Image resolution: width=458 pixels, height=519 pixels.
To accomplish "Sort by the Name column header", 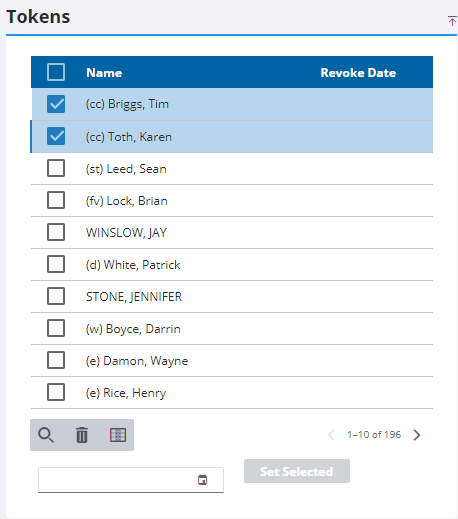I will click(x=104, y=73).
